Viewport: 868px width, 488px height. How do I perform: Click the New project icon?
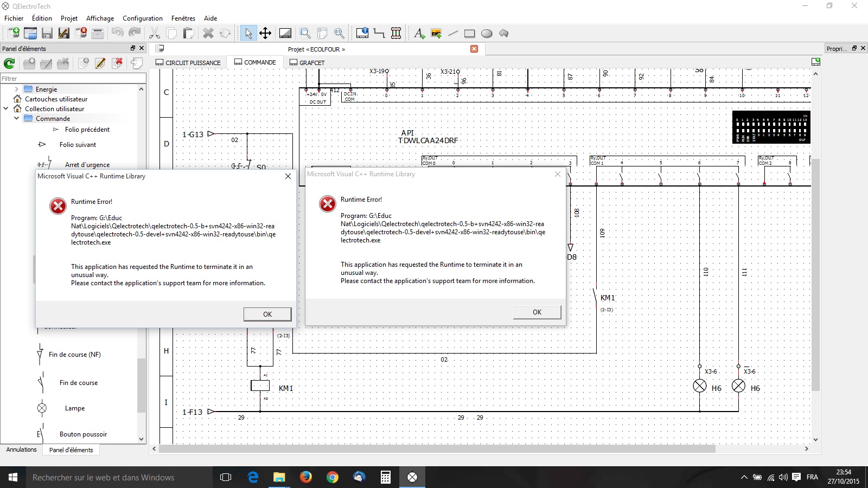pos(13,33)
